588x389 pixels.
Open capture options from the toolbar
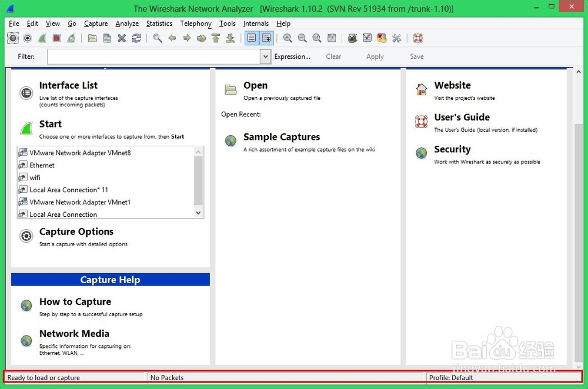[x=28, y=38]
